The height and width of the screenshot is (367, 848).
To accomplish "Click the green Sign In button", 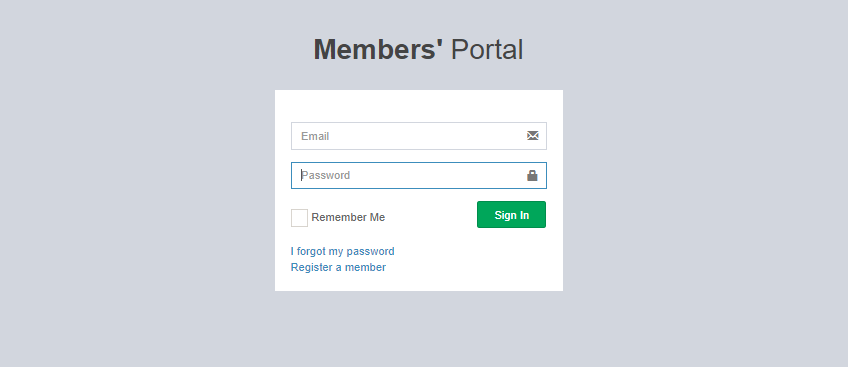I will (511, 215).
